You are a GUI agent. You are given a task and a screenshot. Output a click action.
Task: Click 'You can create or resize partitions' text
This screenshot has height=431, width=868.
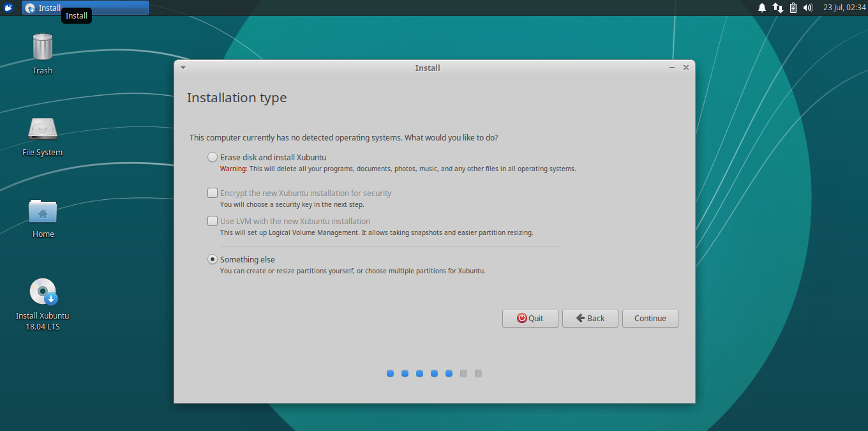tap(353, 271)
